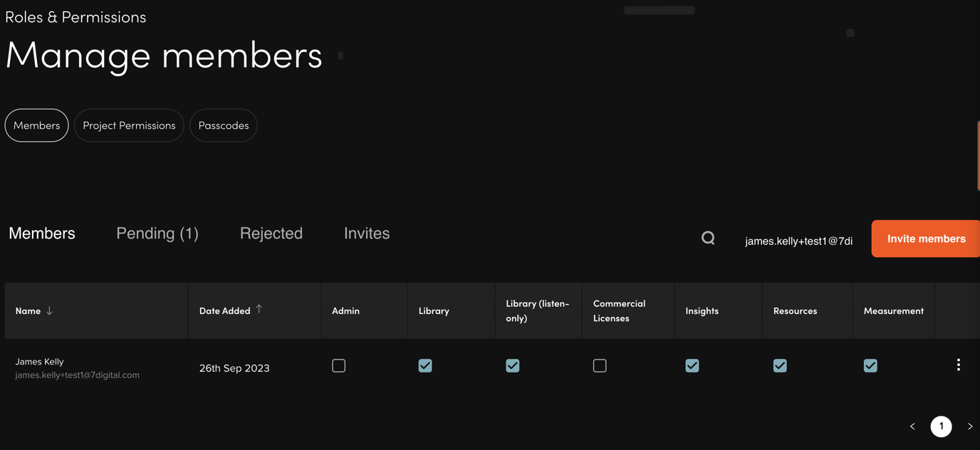Uncheck Insights permission for James Kelly

pos(692,365)
